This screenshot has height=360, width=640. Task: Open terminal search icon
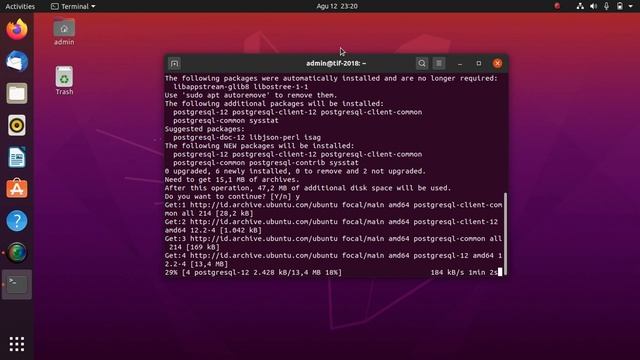tap(422, 63)
